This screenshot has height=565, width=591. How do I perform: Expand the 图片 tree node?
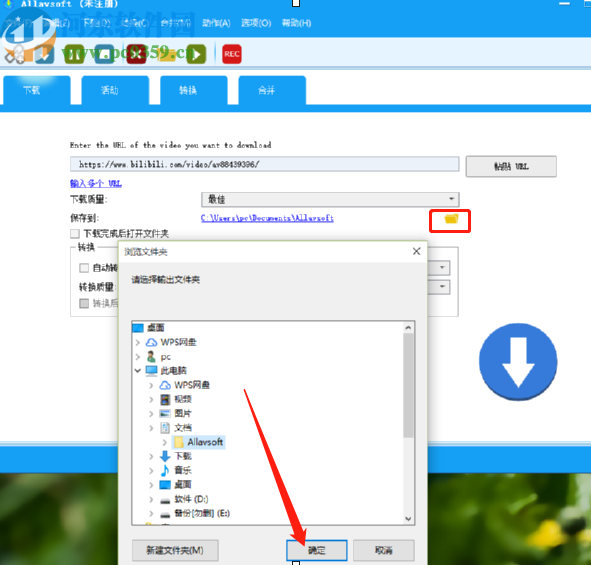(151, 413)
